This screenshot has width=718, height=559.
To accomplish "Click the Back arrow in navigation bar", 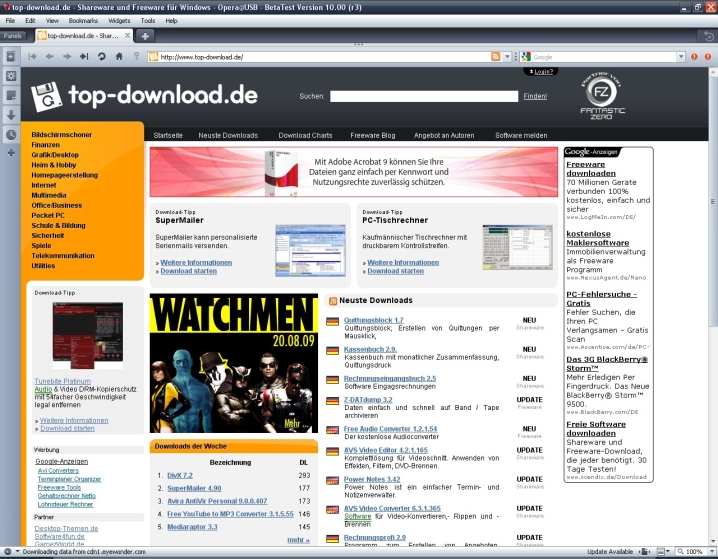I will click(51, 57).
